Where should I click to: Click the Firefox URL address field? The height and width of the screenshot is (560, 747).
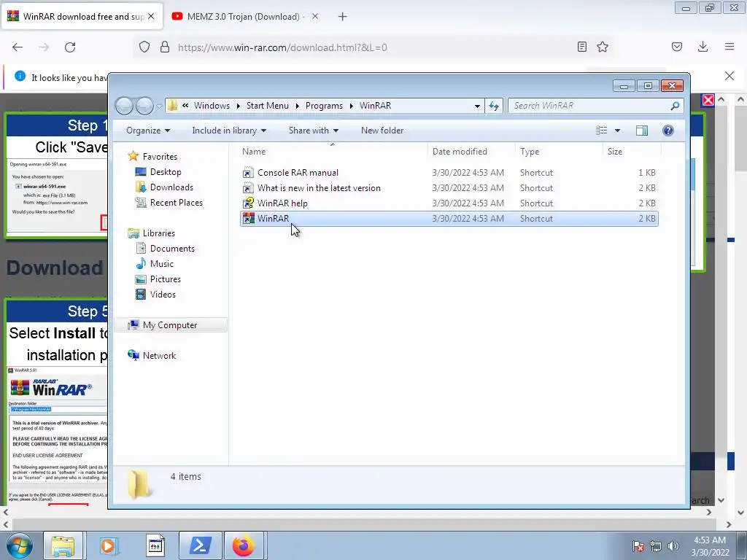point(371,47)
